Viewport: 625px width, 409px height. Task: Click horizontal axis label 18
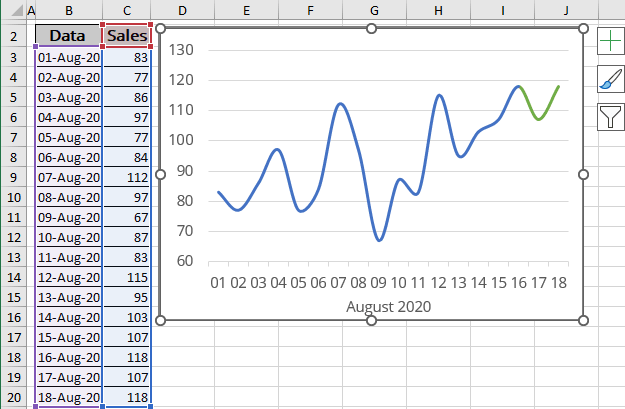559,283
